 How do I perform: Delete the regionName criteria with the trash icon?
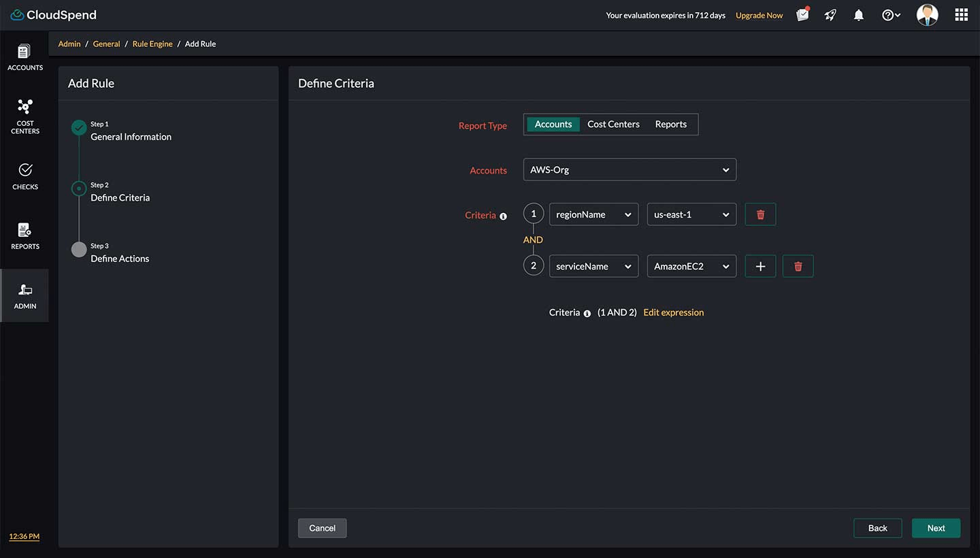pyautogui.click(x=760, y=214)
